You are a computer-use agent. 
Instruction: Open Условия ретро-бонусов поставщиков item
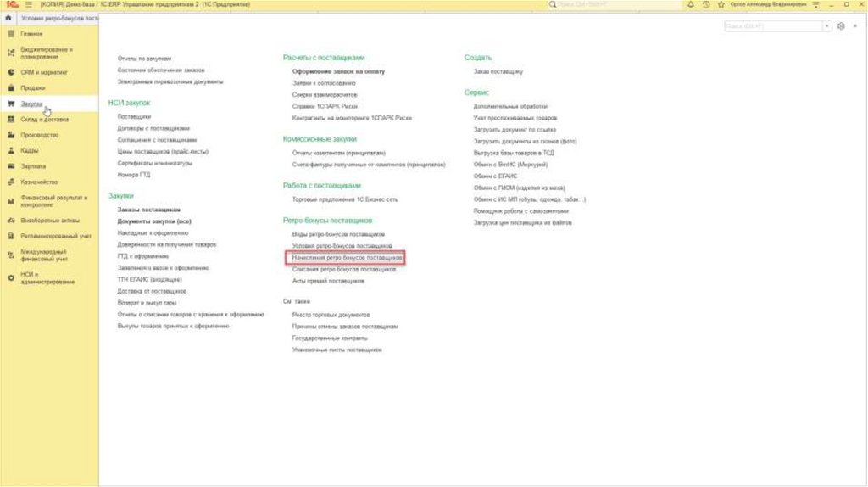click(342, 246)
